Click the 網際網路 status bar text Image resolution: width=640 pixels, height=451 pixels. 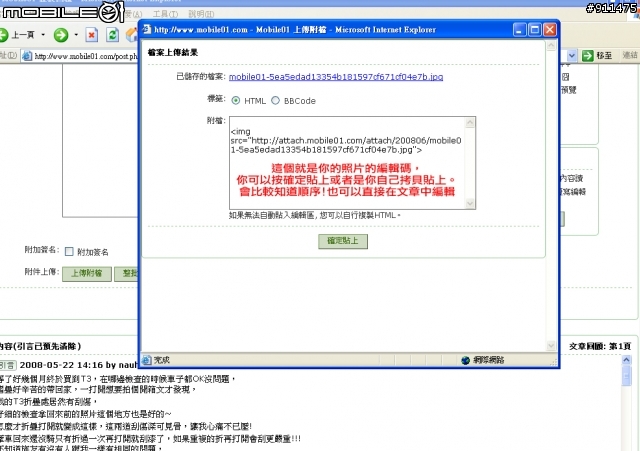(489, 360)
